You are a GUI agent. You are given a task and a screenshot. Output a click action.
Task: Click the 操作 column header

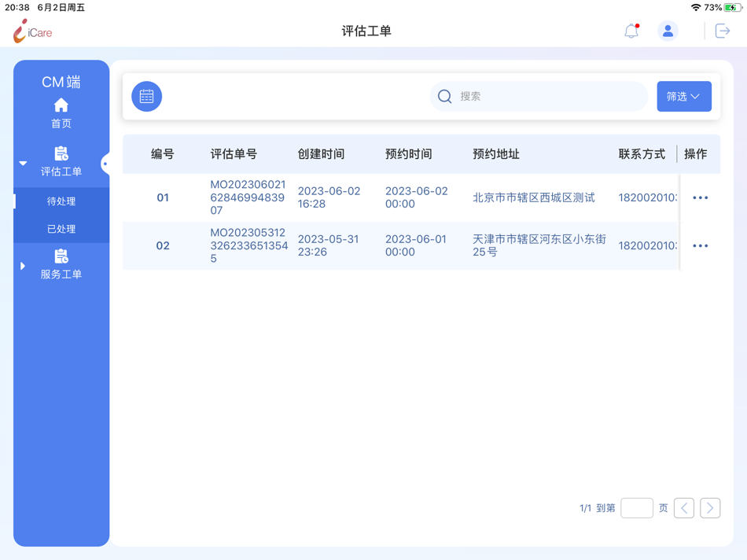click(696, 154)
